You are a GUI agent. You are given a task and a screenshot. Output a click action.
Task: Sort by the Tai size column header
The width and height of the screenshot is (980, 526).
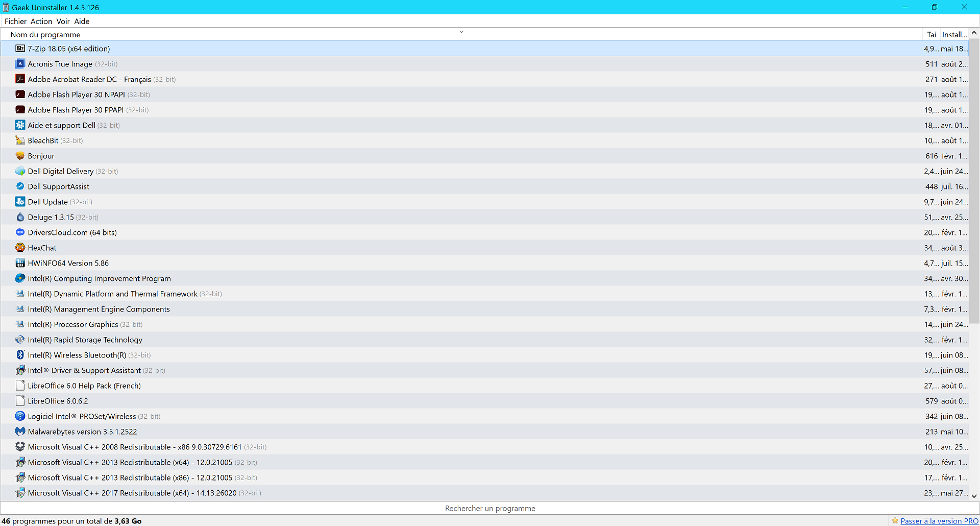click(x=931, y=35)
